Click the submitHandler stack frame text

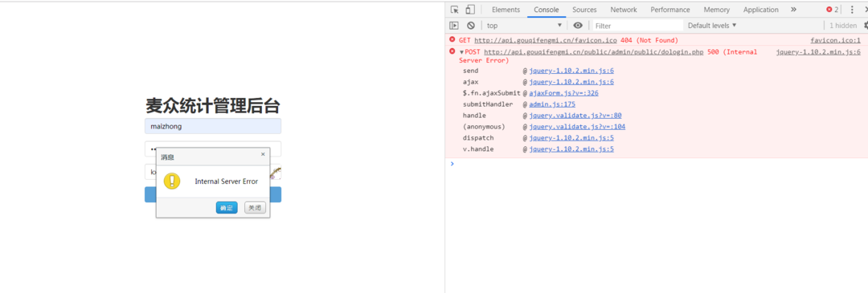coord(488,104)
